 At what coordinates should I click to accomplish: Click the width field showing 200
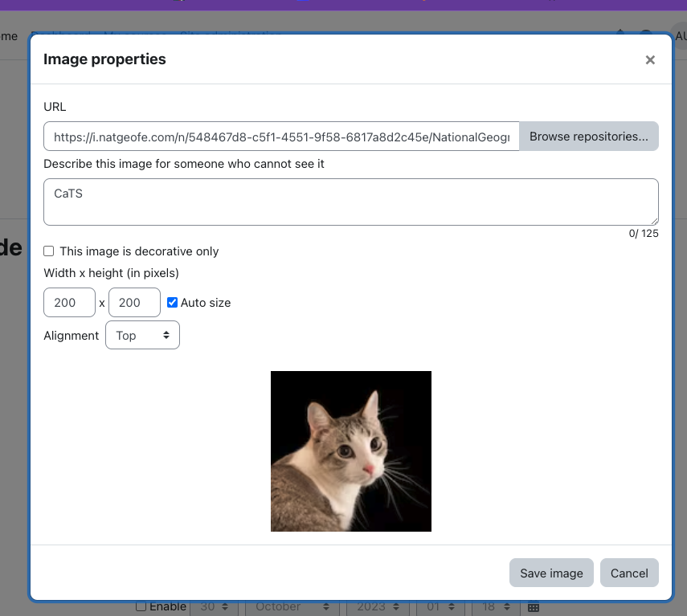[69, 303]
